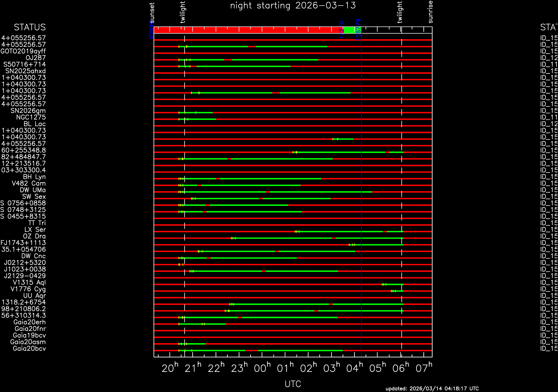This screenshot has width=558, height=392.
Task: Select the Gaia20erh target label
Action: coord(29,322)
